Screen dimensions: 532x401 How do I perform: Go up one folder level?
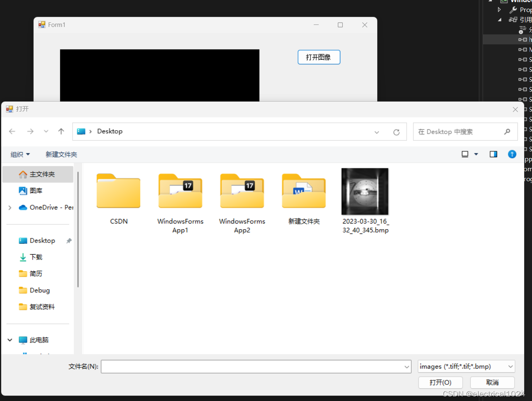coord(61,131)
